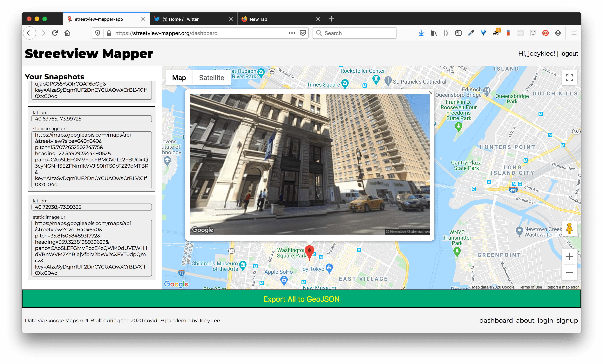Switch map to Satellite view
Viewport: 603px width, 364px height.
pos(211,78)
